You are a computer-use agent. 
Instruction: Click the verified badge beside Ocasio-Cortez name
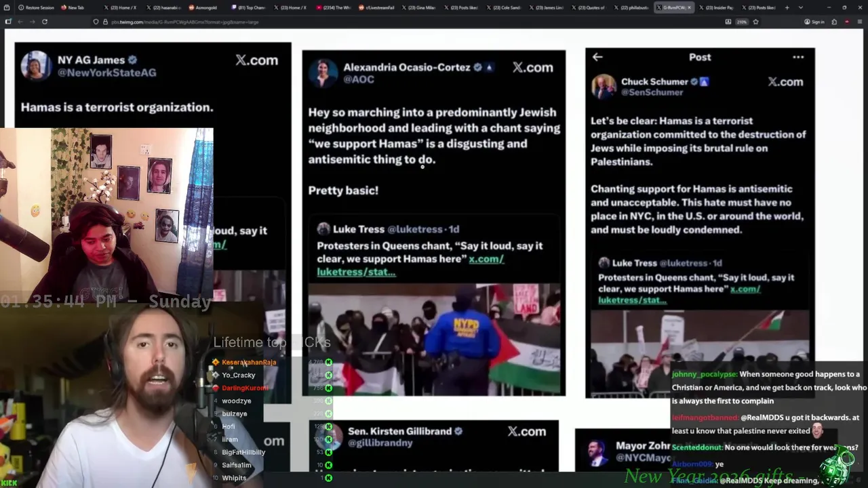(x=477, y=67)
